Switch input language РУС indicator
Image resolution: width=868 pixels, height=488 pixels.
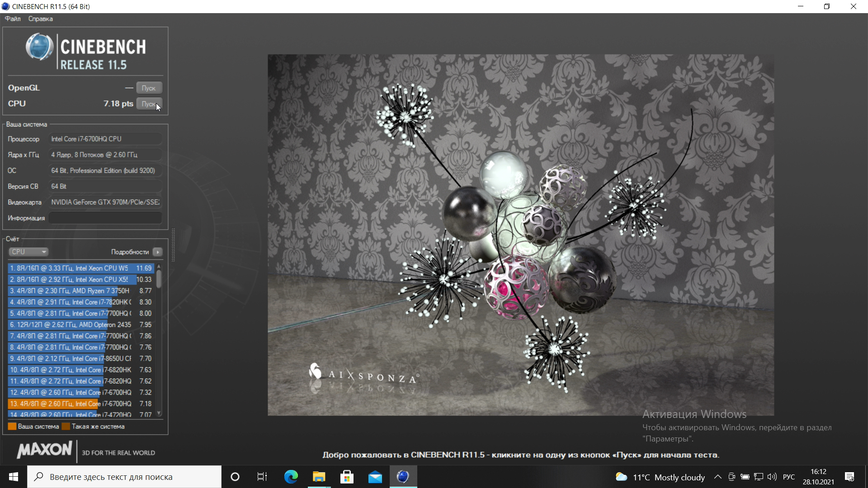click(x=789, y=477)
